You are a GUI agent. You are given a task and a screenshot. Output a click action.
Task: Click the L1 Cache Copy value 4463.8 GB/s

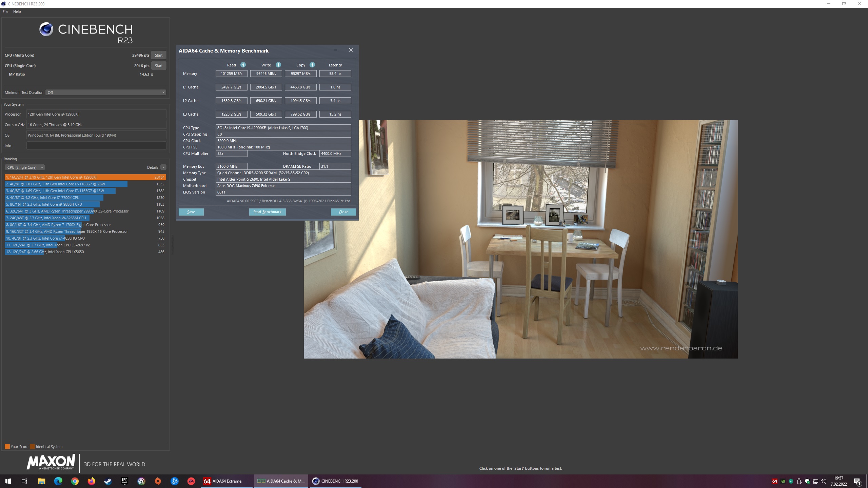pyautogui.click(x=301, y=87)
